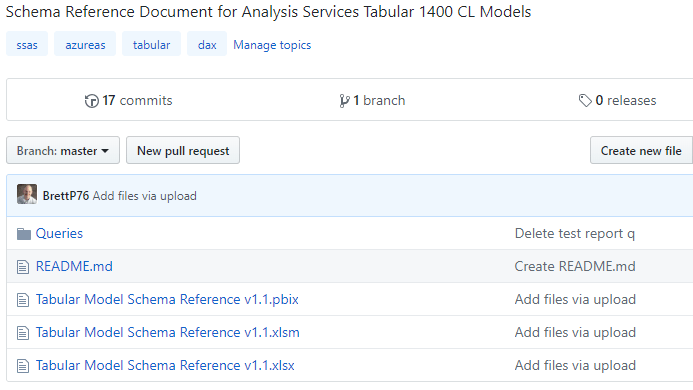The image size is (693, 390).
Task: Open the Queries folder
Action: (59, 233)
